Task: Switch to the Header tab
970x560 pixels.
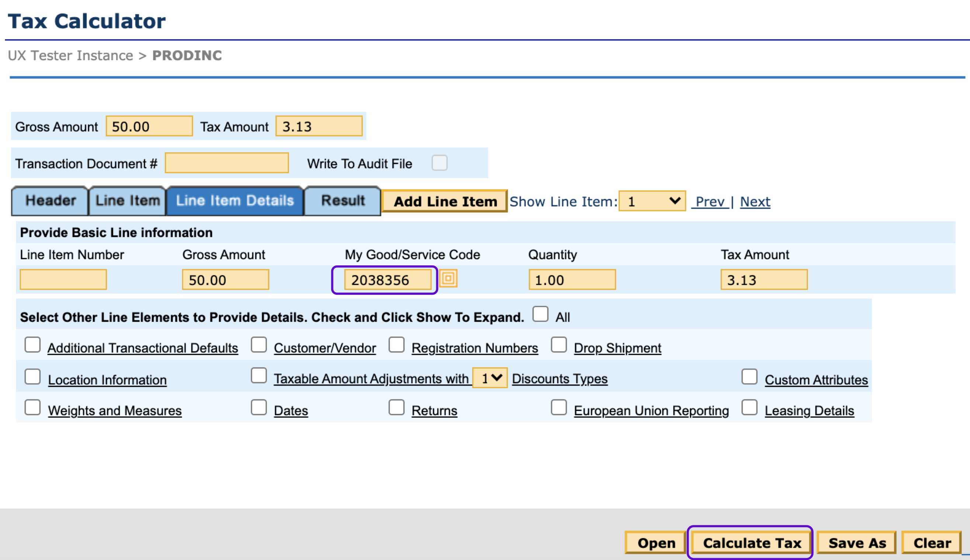Action: 50,201
